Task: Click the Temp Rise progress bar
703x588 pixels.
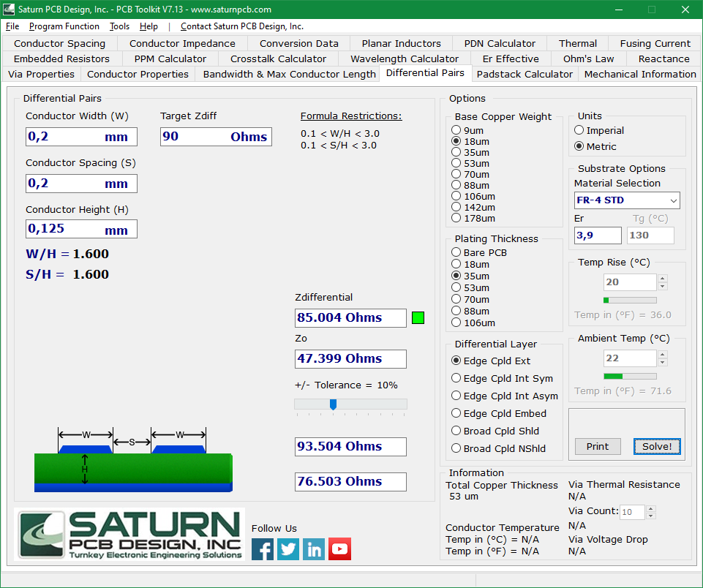Action: [630, 300]
